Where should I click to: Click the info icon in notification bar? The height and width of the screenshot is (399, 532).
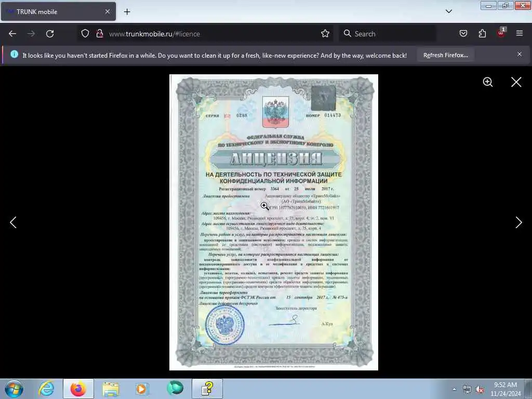(x=14, y=55)
